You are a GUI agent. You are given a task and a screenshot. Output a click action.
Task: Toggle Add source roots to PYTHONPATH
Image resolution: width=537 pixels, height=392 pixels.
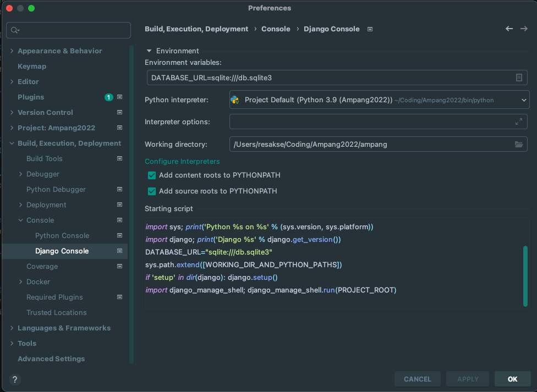tap(152, 191)
